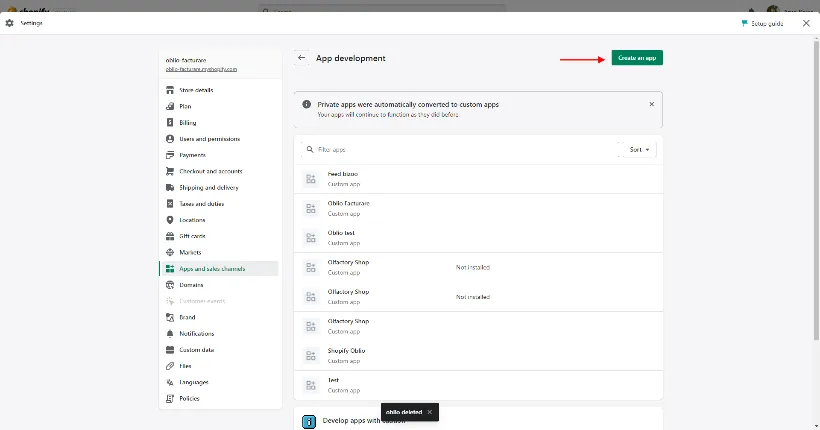Click the info icon in the Private apps banner

point(306,104)
